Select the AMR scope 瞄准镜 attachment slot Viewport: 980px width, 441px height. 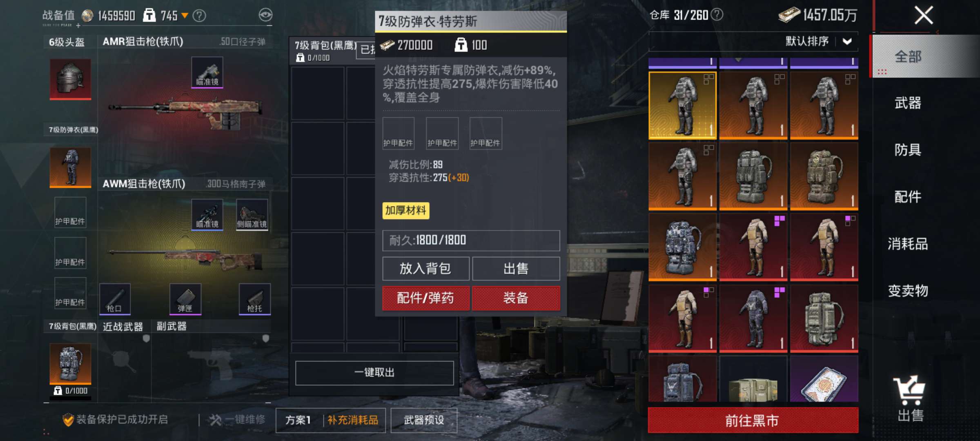[207, 72]
